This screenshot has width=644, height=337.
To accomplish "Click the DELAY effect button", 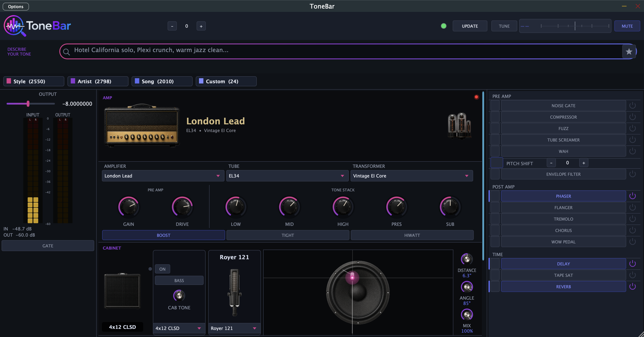I will pos(563,264).
